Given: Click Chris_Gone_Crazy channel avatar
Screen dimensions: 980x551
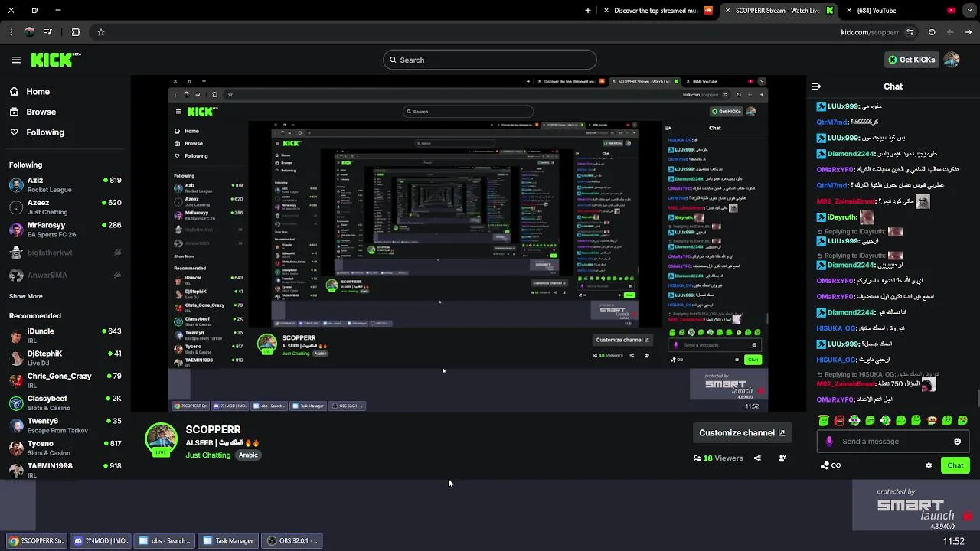Looking at the screenshot, I should click(16, 380).
